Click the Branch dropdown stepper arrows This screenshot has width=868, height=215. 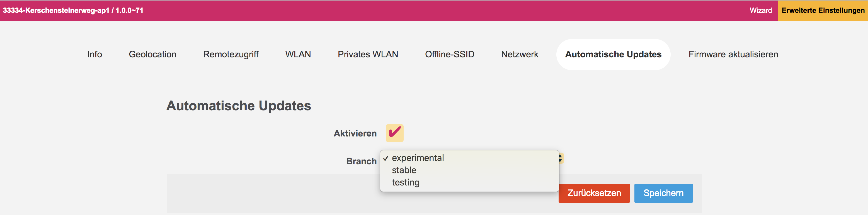point(561,158)
